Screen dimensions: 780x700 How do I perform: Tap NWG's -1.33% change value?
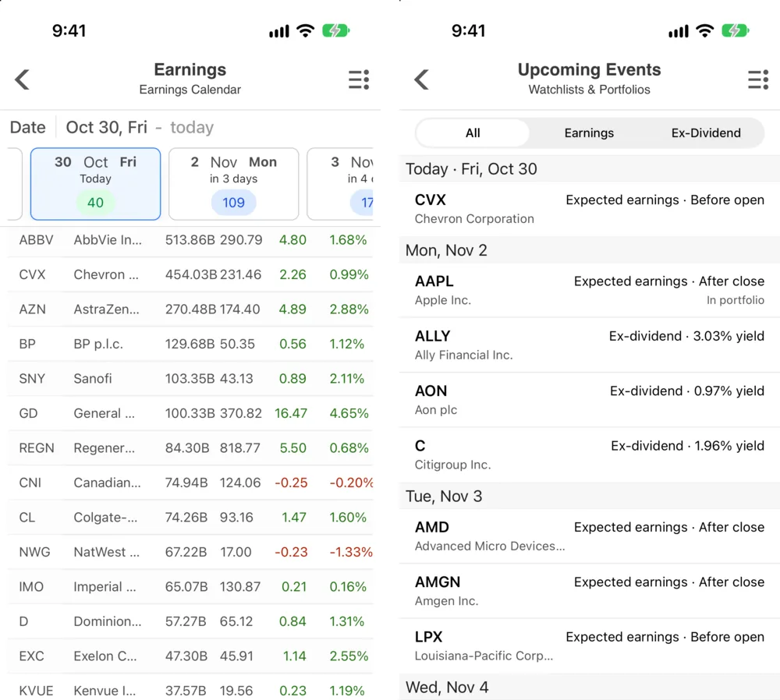click(x=351, y=552)
